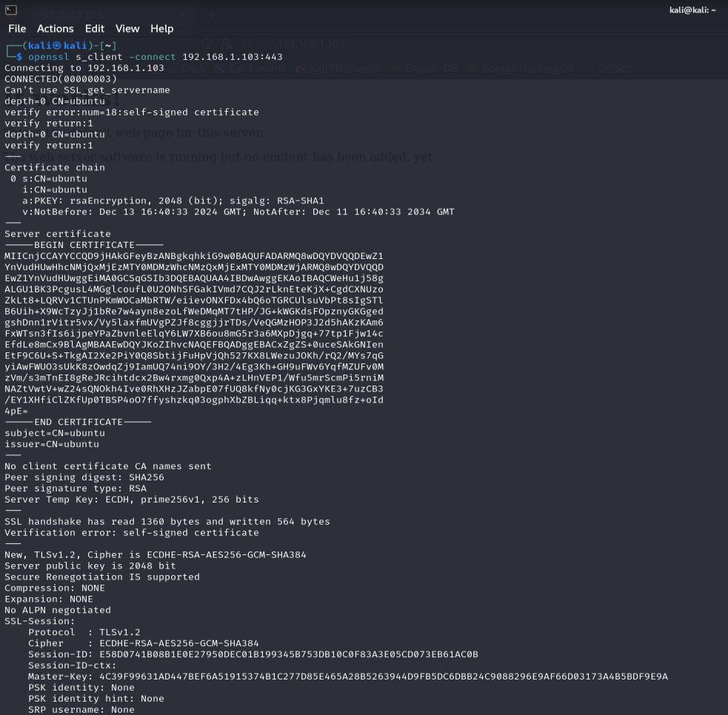
Task: Click the verify error:num=18 line
Action: pyautogui.click(x=132, y=113)
